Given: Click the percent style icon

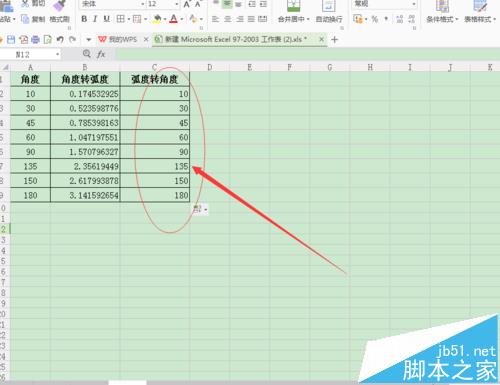Looking at the screenshot, I should 375,19.
